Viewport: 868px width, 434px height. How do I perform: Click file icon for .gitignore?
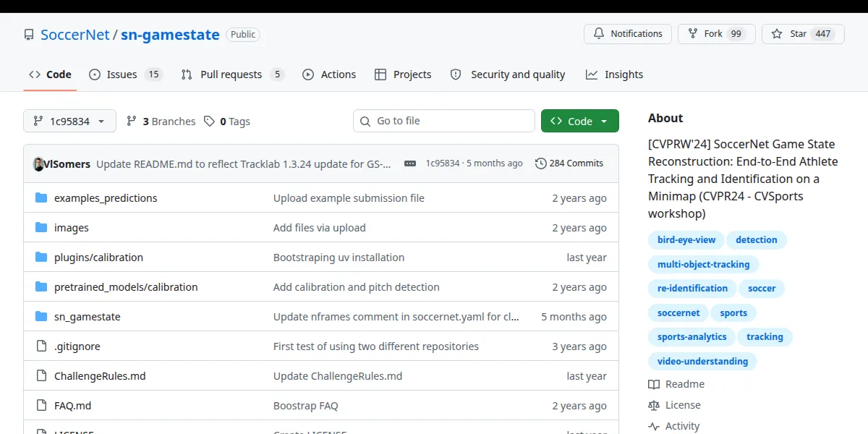[41, 346]
